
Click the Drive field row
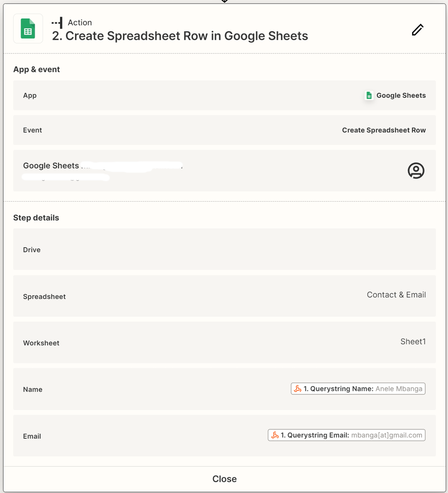224,249
